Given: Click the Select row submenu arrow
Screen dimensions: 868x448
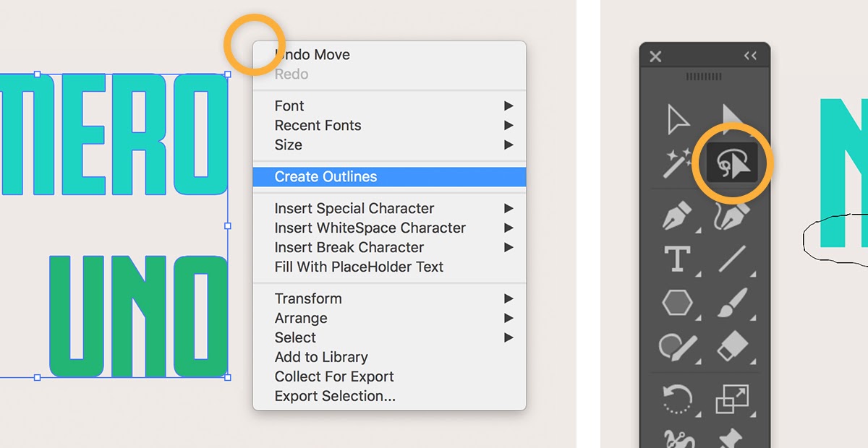Looking at the screenshot, I should click(509, 338).
